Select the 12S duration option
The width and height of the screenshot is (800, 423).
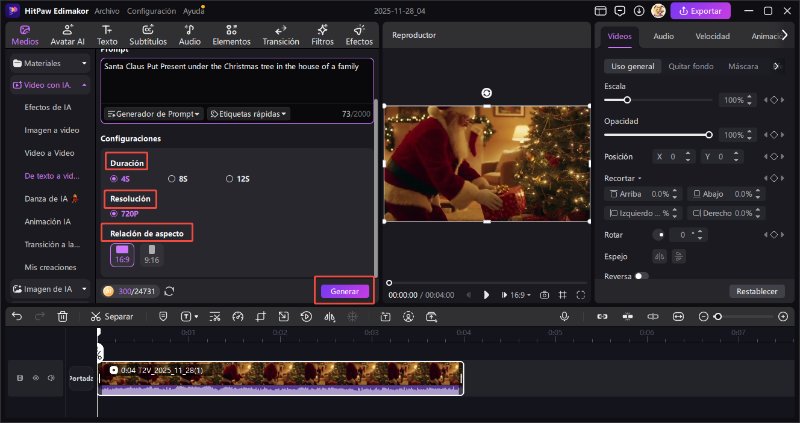coord(238,179)
